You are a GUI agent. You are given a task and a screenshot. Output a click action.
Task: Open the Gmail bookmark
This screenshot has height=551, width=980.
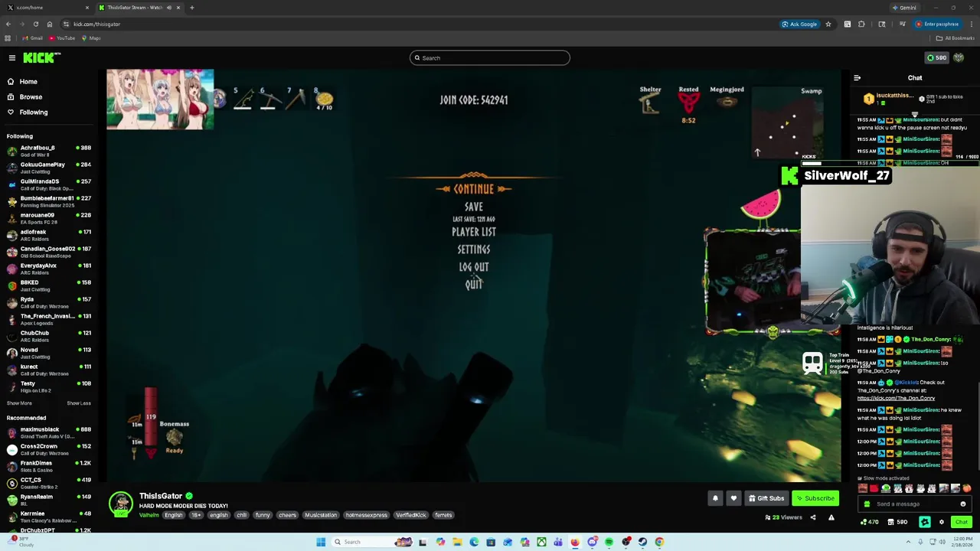click(x=33, y=38)
